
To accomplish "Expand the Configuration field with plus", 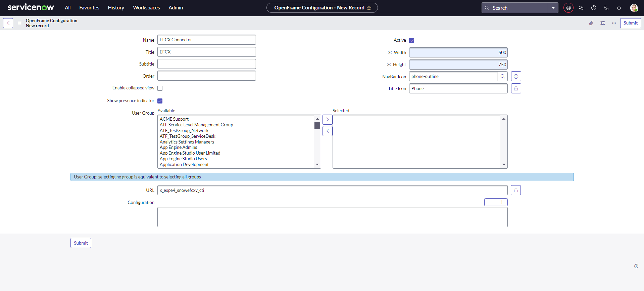I will (501, 202).
